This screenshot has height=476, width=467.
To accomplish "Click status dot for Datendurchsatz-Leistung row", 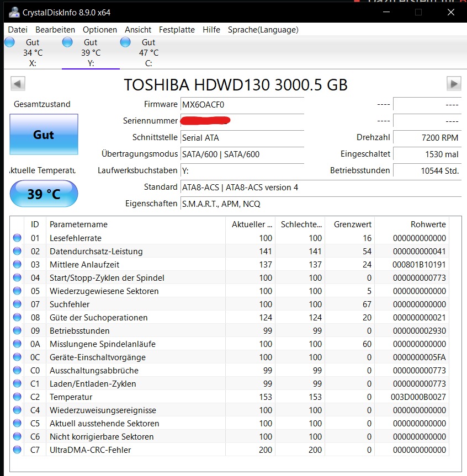I will (x=17, y=251).
